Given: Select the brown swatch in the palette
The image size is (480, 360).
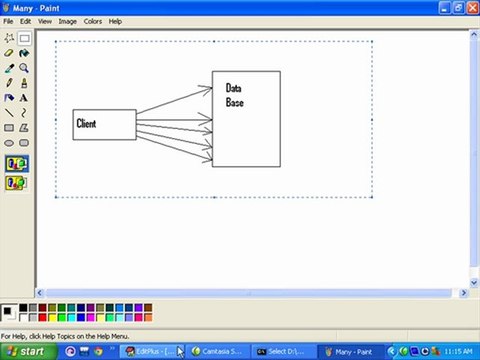Looking at the screenshot, I should pyautogui.click(x=148, y=308).
